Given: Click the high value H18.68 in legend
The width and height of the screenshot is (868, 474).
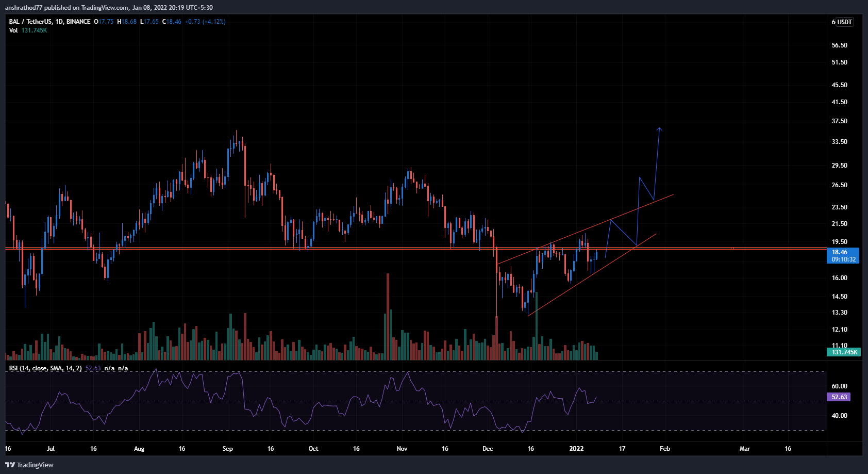Looking at the screenshot, I should (x=127, y=22).
